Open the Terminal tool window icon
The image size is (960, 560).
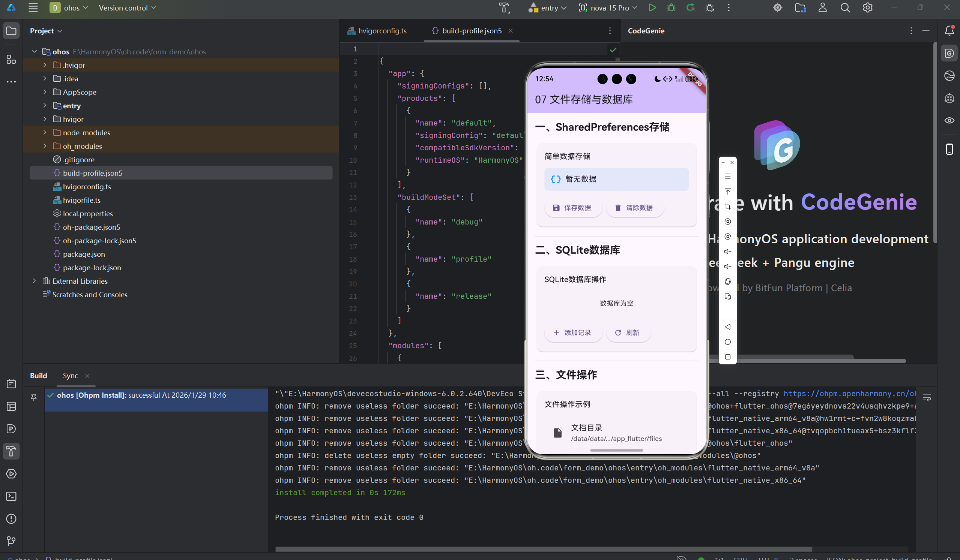(11, 496)
